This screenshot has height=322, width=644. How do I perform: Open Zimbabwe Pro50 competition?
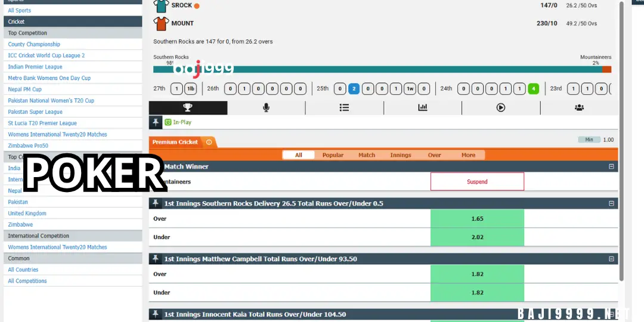point(29,146)
